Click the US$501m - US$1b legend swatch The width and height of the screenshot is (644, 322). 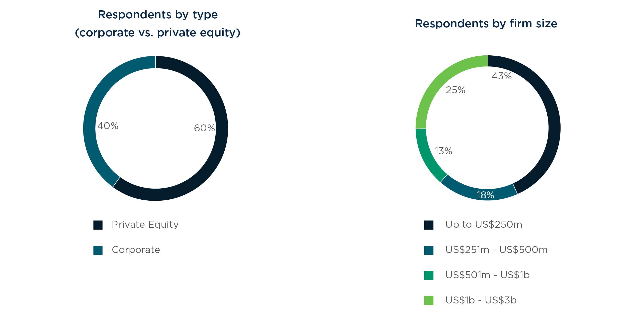429,275
